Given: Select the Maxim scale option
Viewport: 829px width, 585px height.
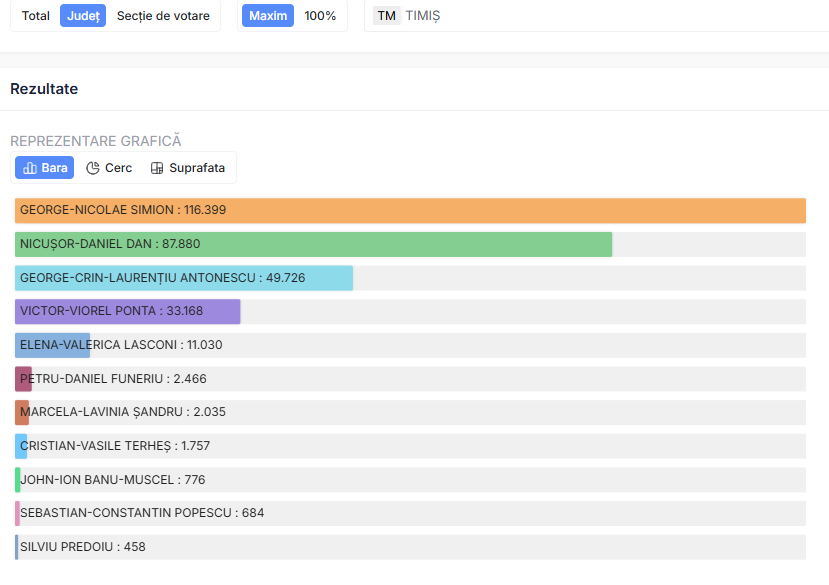Looking at the screenshot, I should (x=267, y=16).
